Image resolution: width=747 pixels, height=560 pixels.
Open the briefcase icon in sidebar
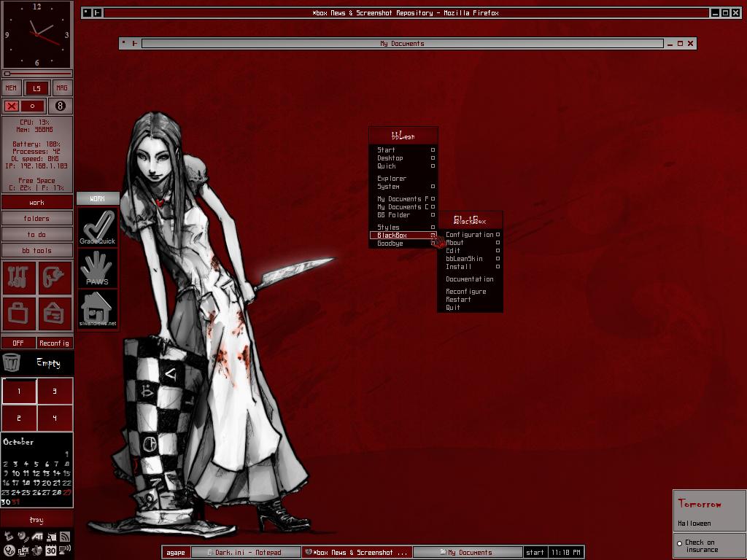(19, 314)
